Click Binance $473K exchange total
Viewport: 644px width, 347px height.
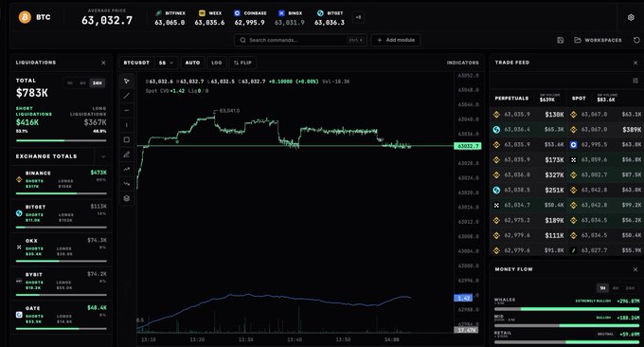pos(98,173)
